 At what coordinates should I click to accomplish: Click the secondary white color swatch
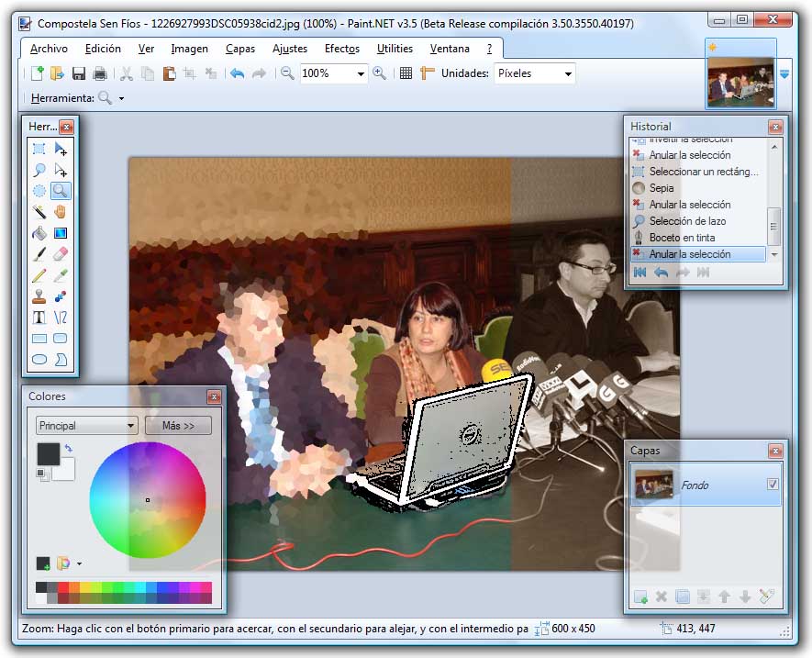tap(66, 471)
